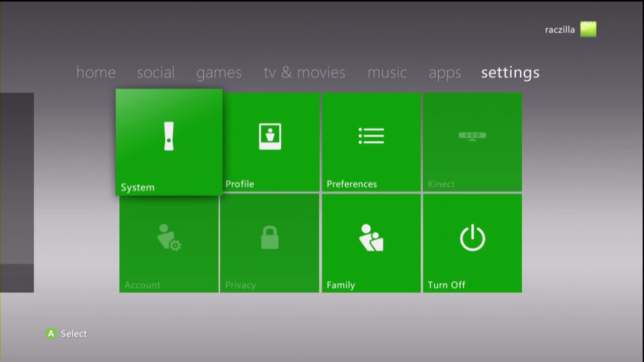
Task: Open the games tab
Action: [x=219, y=73]
